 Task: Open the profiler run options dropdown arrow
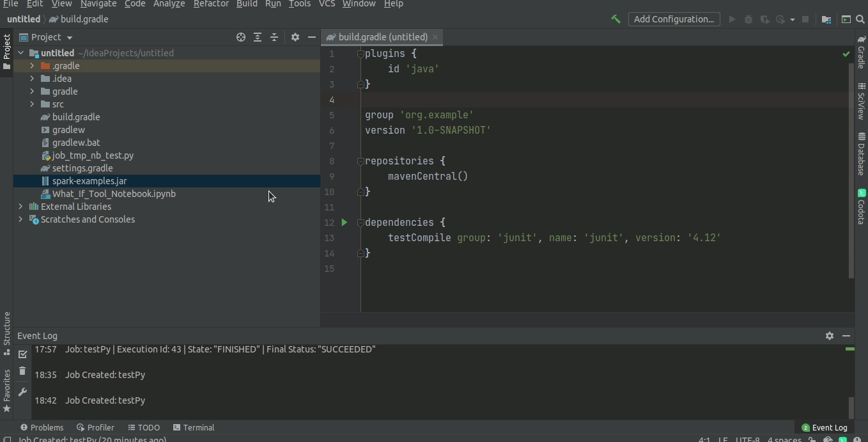792,20
